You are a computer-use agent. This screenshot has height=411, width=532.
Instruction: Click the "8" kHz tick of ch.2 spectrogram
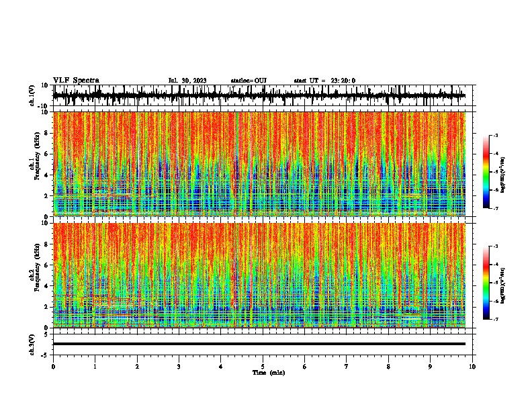[x=47, y=244]
